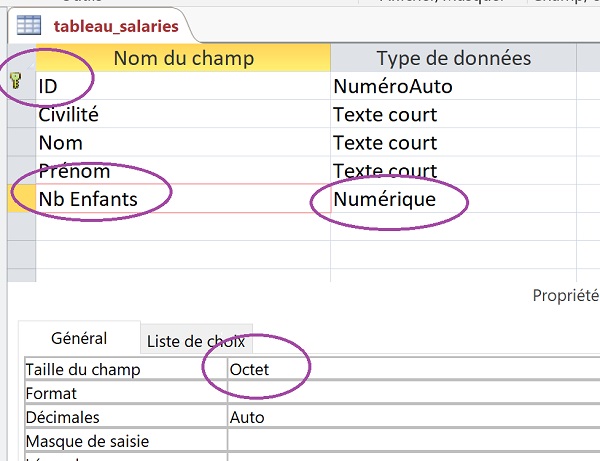Select the ID field name cell
This screenshot has width=600, height=461.
point(183,86)
